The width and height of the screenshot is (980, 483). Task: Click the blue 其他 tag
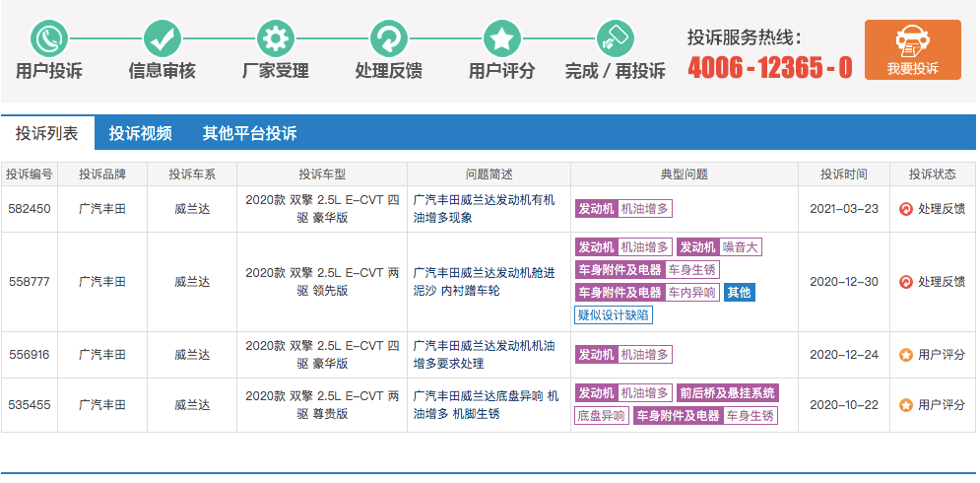(x=740, y=292)
